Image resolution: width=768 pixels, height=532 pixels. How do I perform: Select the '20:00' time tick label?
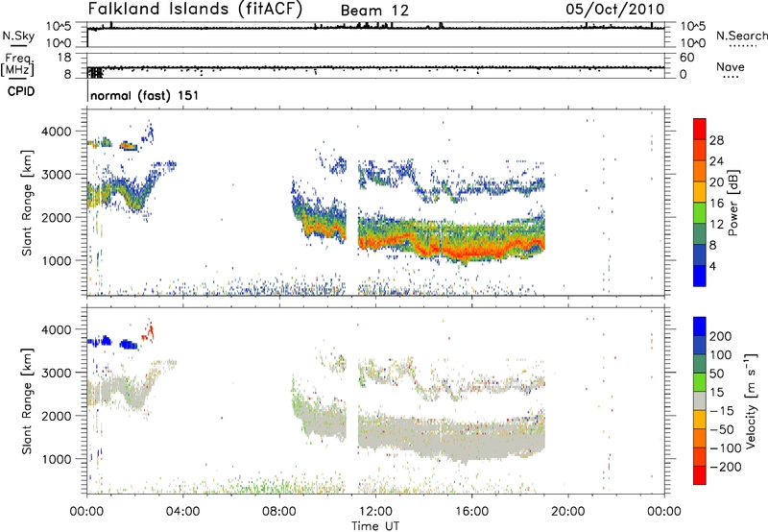(568, 512)
